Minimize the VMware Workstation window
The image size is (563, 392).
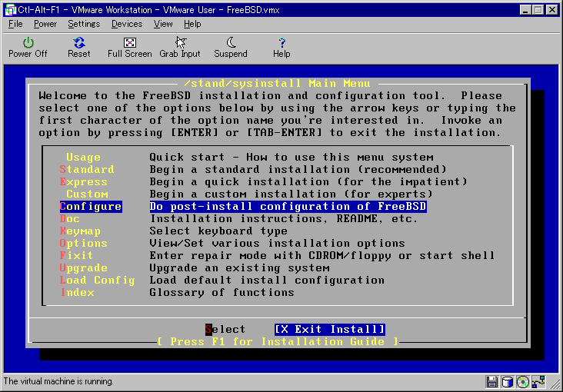point(526,10)
